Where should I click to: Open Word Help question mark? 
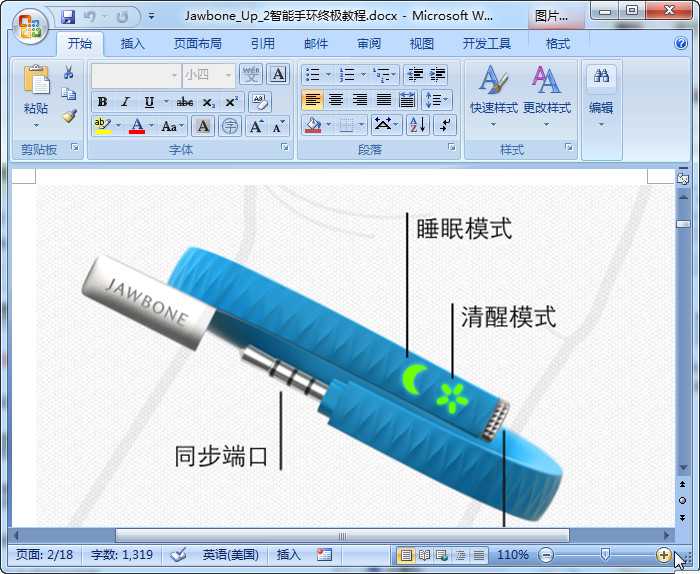coord(681,43)
